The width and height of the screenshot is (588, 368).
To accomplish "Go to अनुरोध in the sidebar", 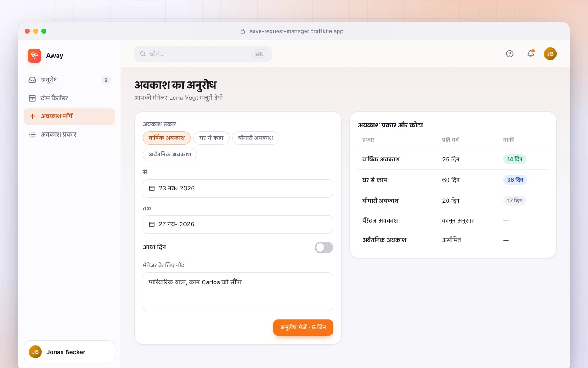I will click(69, 80).
